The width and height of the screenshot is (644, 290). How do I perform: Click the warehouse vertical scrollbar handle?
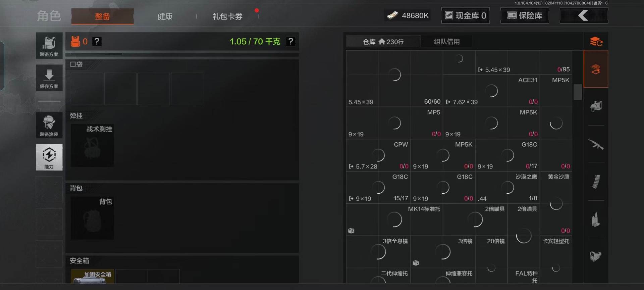(x=578, y=92)
